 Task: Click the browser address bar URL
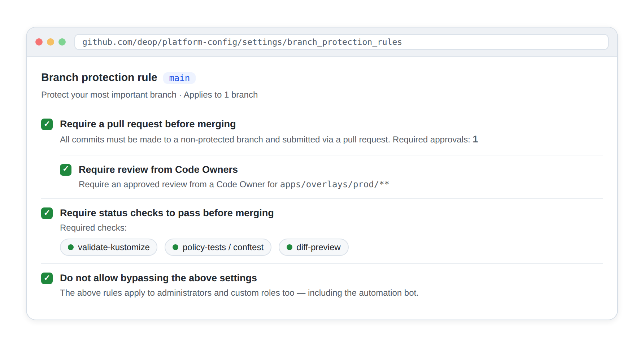coord(341,42)
